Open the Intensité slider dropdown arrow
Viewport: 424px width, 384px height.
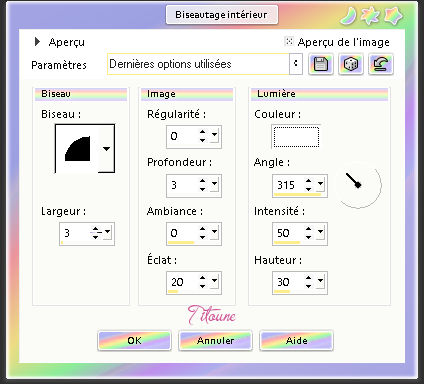click(x=320, y=232)
